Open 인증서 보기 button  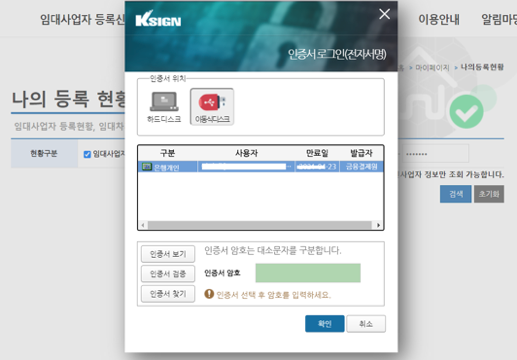pyautogui.click(x=168, y=254)
